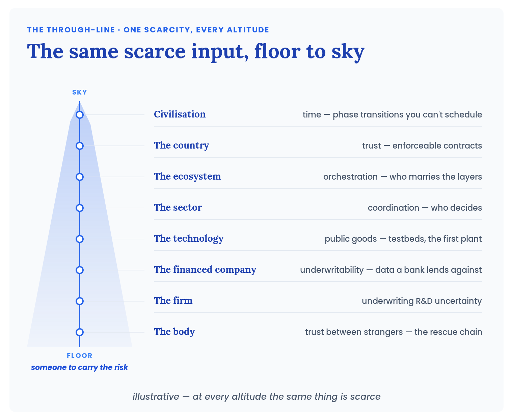Select the SKY label above the axis
Screen dimensions: 513x420
tap(80, 92)
